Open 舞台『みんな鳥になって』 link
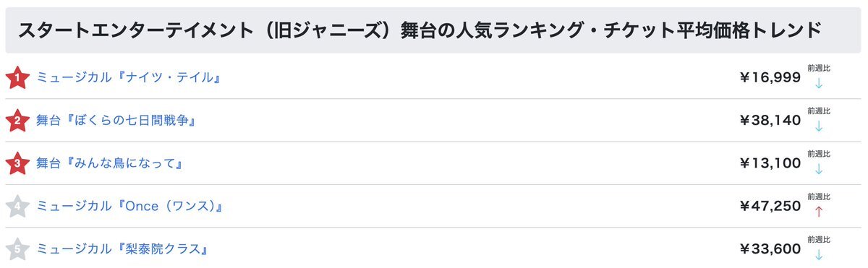Image resolution: width=868 pixels, height=268 pixels. [x=109, y=163]
